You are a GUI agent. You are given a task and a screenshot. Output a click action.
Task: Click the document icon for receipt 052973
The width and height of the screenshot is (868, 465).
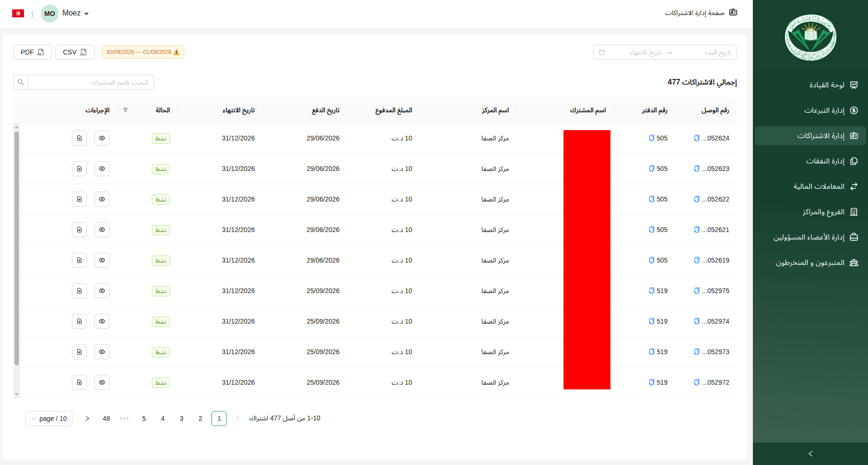(79, 352)
